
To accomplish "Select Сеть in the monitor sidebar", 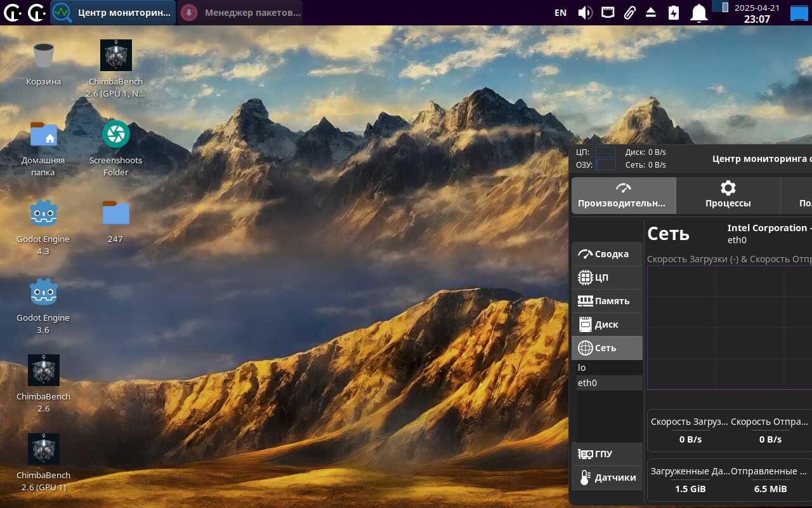I will coord(607,348).
